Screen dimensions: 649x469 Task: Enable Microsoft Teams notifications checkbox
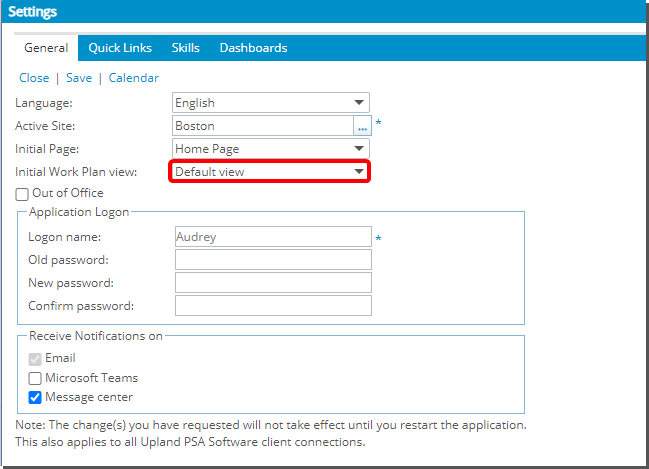coord(35,378)
